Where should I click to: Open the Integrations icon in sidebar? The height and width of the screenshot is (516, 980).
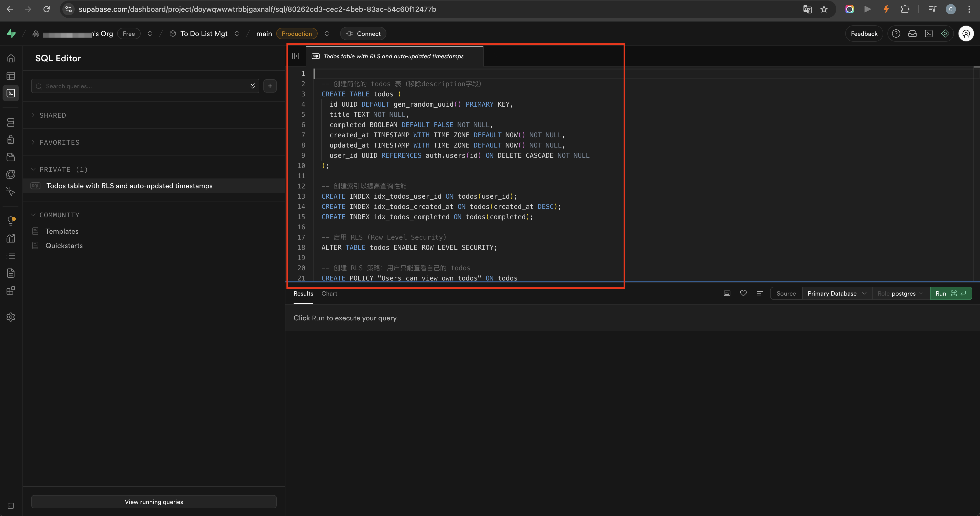(x=11, y=291)
